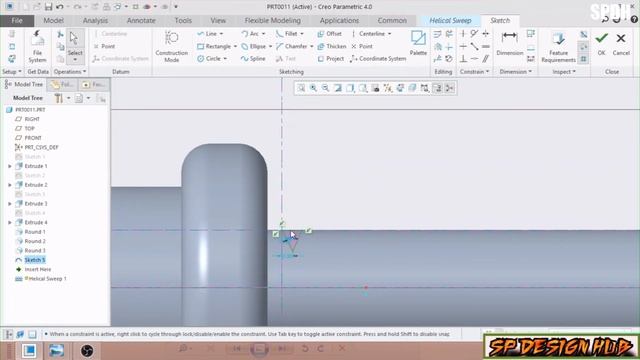The height and width of the screenshot is (360, 640).
Task: Open Feature Requirements
Action: point(558,47)
